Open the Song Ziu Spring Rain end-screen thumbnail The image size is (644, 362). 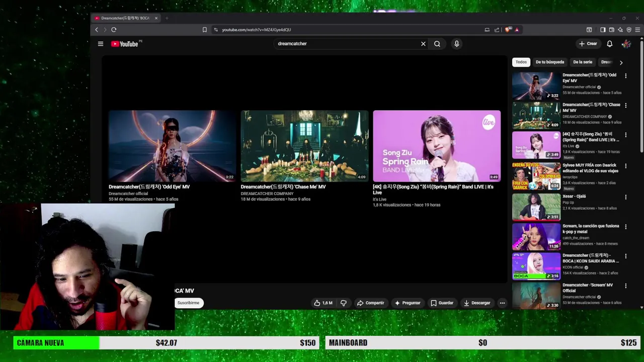[437, 146]
